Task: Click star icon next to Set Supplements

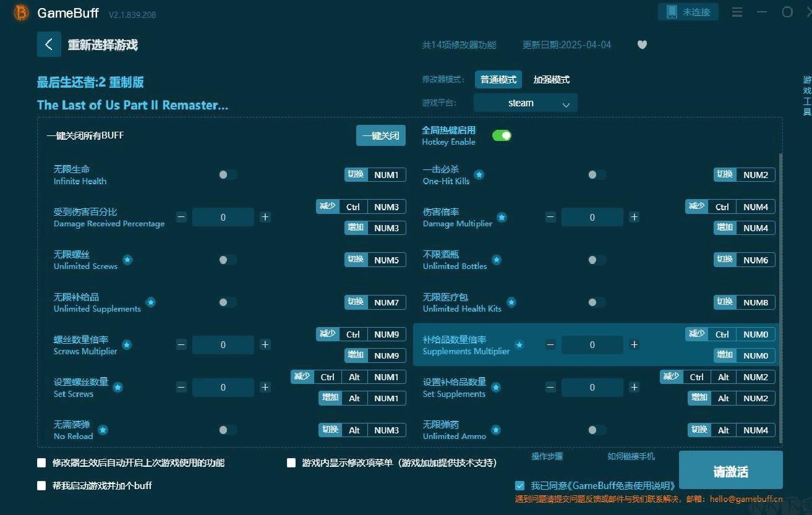Action: 495,388
